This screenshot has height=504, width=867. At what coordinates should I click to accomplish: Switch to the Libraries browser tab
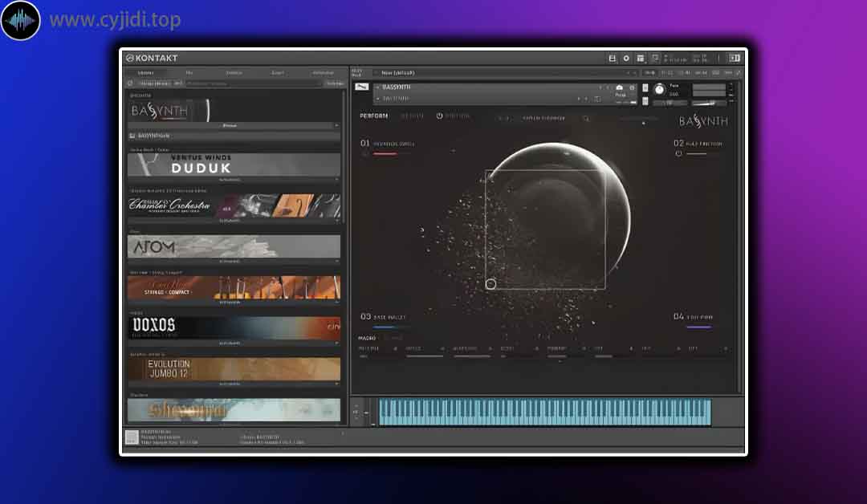146,73
